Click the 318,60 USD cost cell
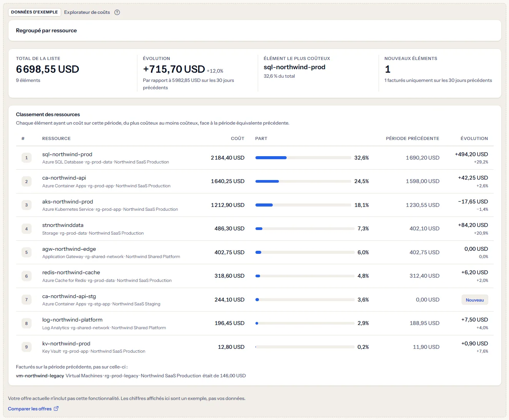Viewport: 509px width, 420px height. coord(230,276)
